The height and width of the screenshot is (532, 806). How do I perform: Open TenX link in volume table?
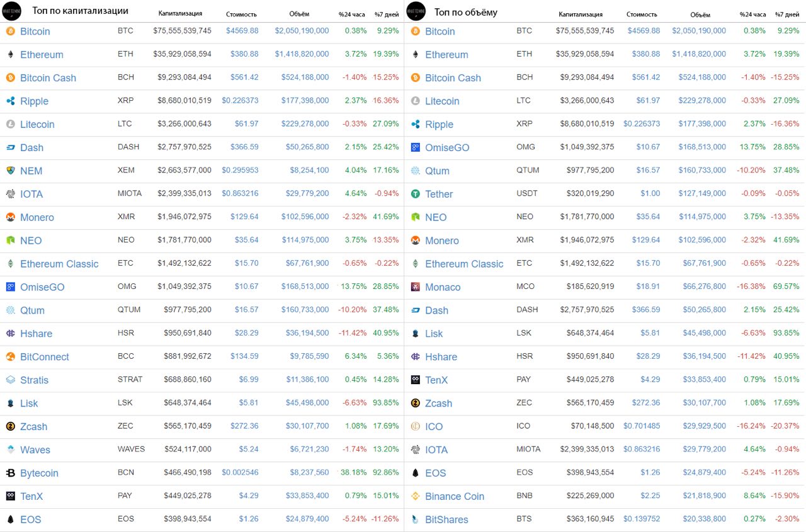(436, 380)
